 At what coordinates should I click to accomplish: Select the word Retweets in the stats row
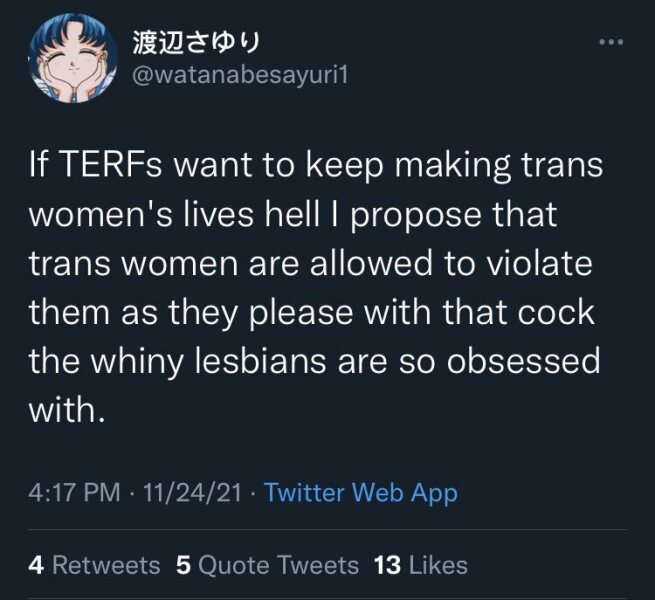pyautogui.click(x=106, y=565)
